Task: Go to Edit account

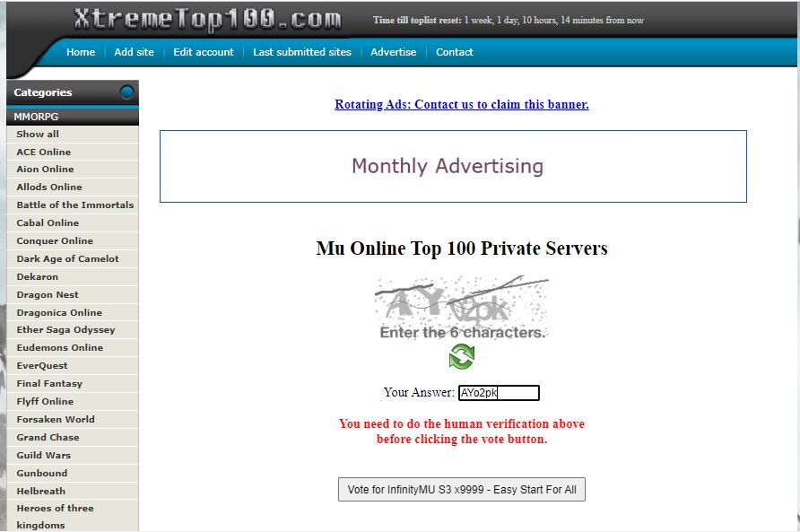Action: coord(204,52)
